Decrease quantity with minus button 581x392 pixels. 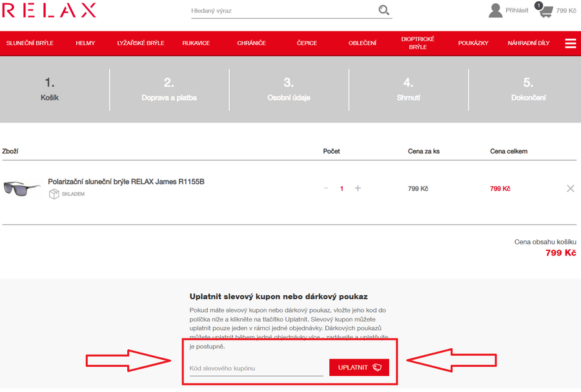pos(326,188)
